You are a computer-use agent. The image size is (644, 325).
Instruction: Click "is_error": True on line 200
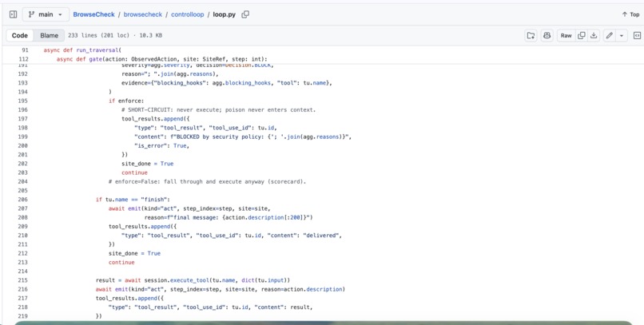[x=162, y=145]
